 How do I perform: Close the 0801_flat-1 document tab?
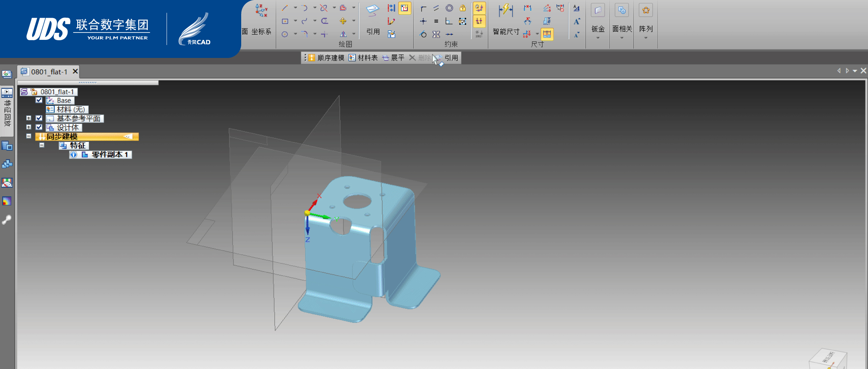coord(75,71)
